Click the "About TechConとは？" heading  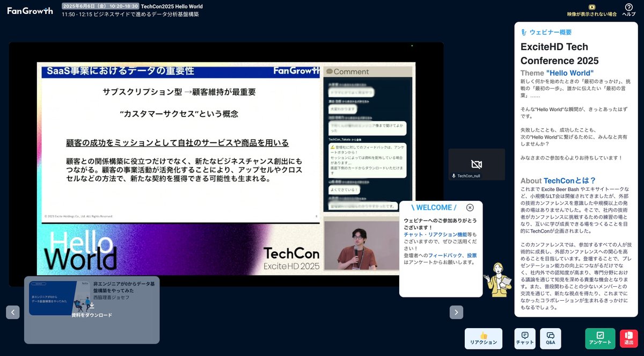558,180
